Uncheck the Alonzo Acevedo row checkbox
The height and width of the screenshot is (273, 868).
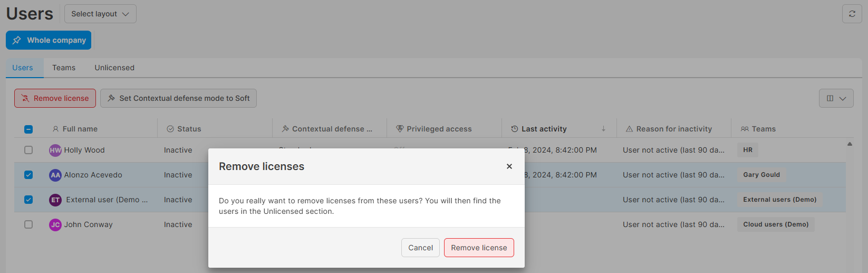(x=28, y=175)
